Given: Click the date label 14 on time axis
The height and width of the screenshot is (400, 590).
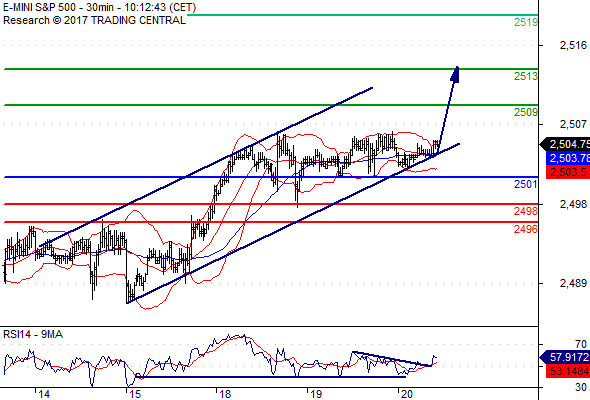Looking at the screenshot, I should click(44, 394).
